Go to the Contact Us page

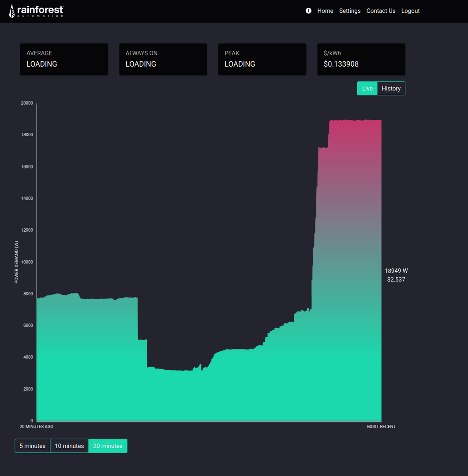(381, 11)
